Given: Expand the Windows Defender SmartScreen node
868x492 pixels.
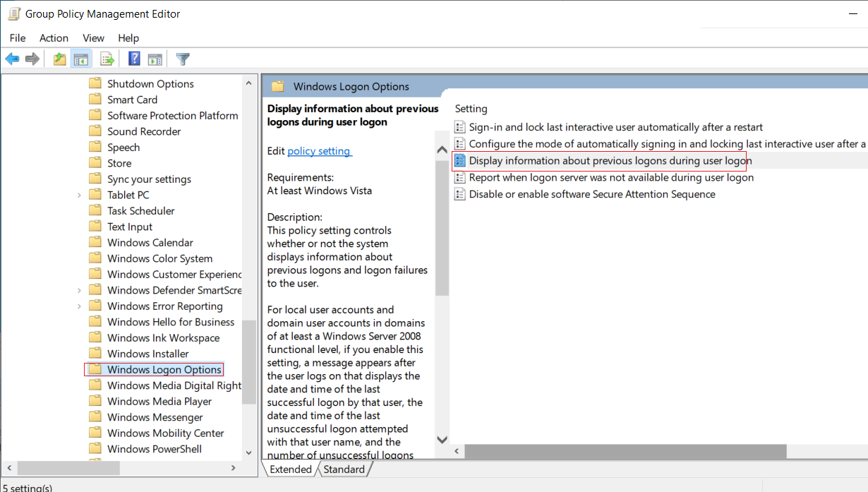Looking at the screenshot, I should tap(79, 290).
